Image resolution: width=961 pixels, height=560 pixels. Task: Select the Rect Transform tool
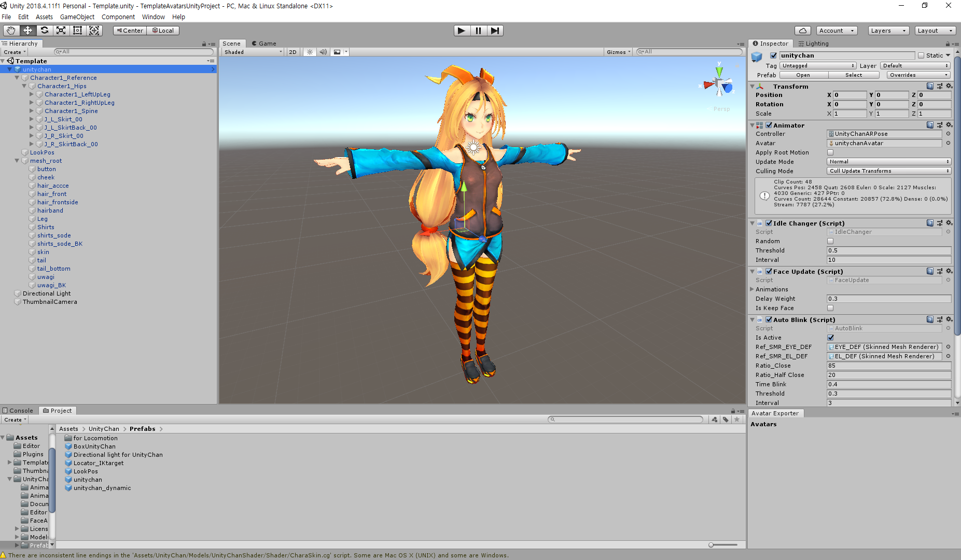pyautogui.click(x=77, y=31)
